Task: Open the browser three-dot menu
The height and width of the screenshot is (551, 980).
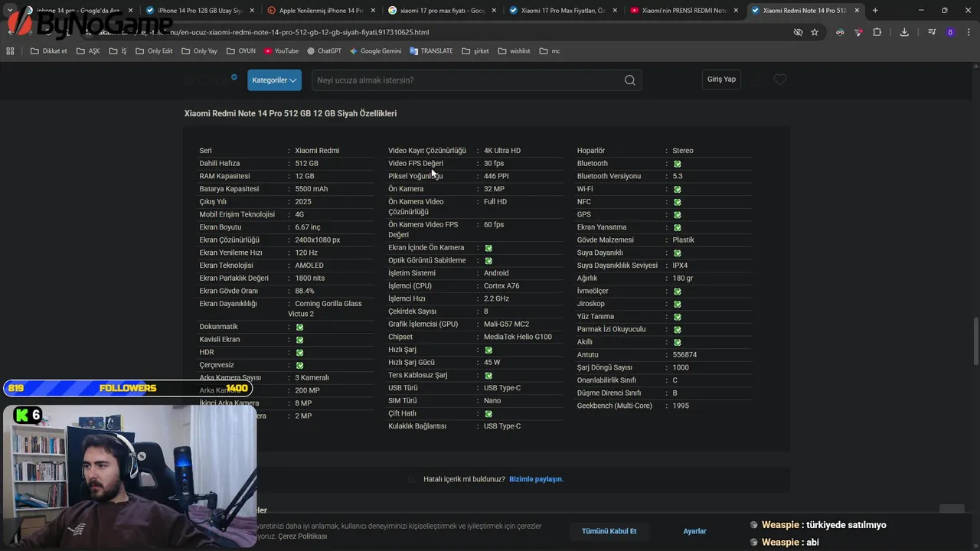Action: [x=968, y=32]
